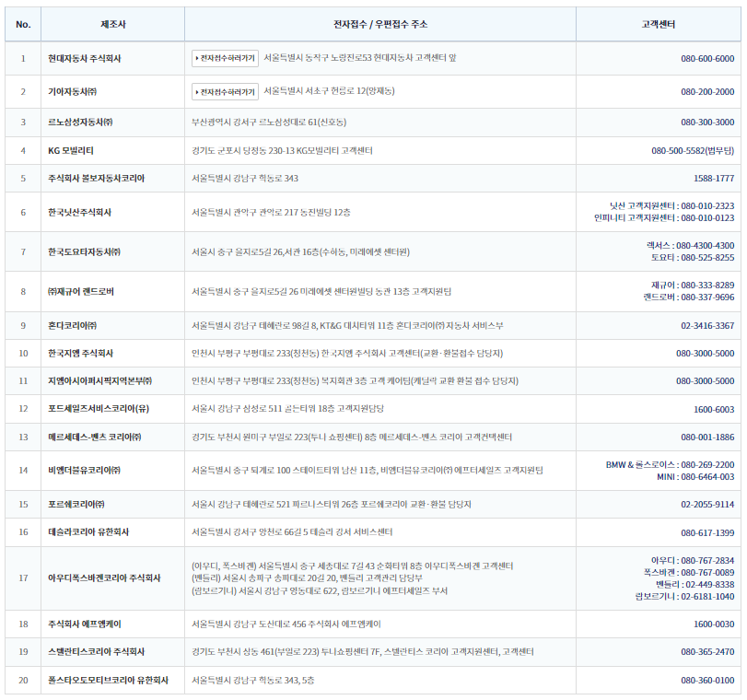Click manufacturer name KG 모빌리티
Screen dimensions: 747x700
point(71,150)
